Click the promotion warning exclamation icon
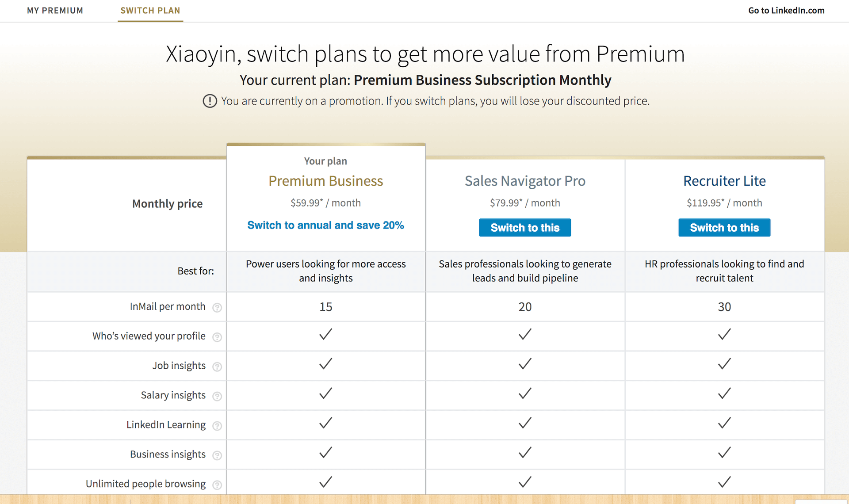 (210, 101)
